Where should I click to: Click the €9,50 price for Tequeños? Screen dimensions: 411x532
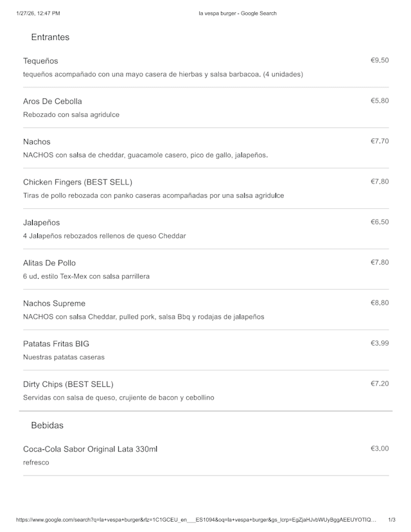(380, 60)
